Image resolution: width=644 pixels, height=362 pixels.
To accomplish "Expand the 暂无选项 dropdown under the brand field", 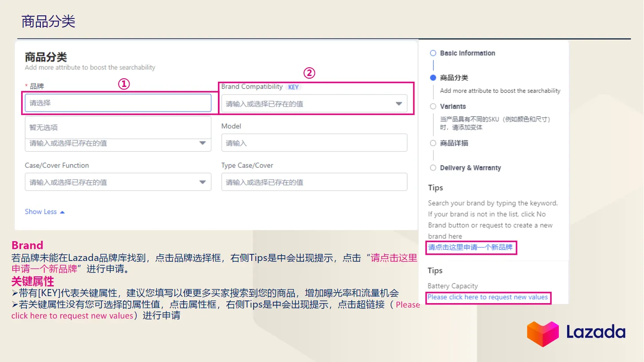I will point(203,143).
